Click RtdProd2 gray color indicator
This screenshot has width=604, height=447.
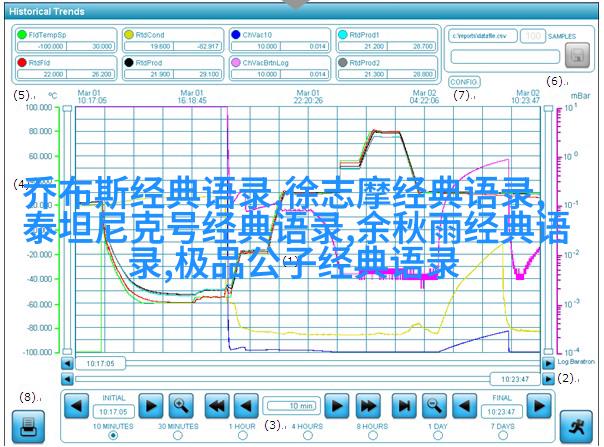coord(342,62)
